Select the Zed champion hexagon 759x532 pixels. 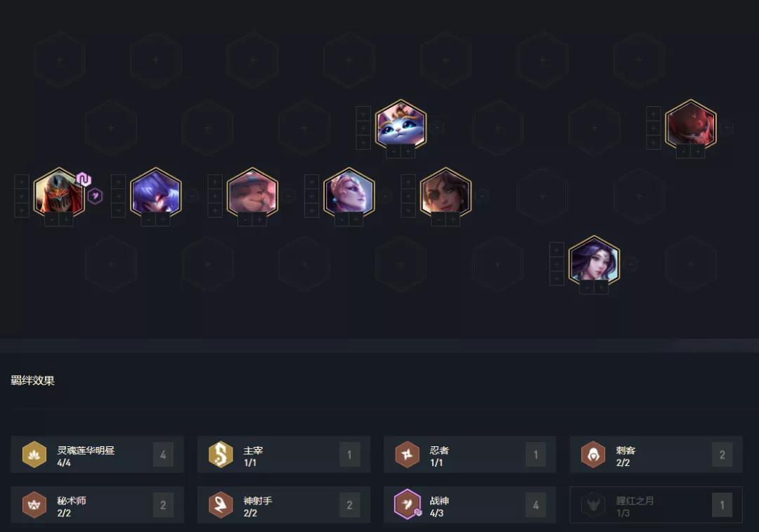coord(59,193)
